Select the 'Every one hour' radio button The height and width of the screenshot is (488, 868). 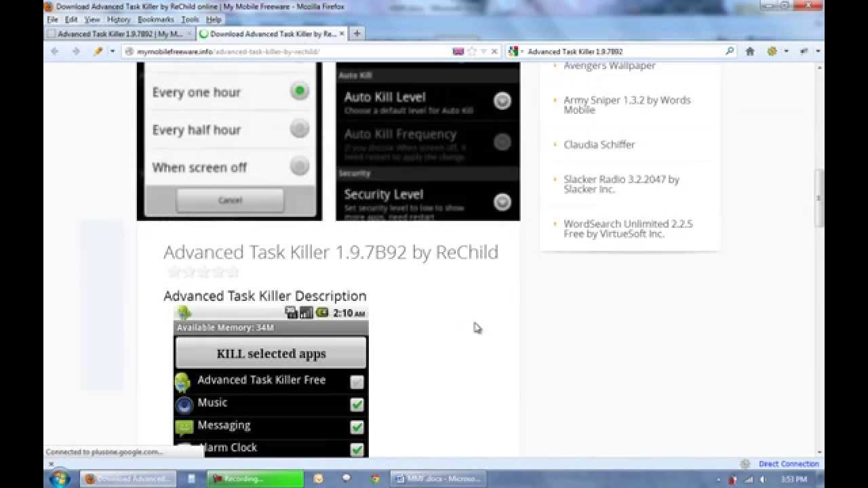tap(299, 91)
